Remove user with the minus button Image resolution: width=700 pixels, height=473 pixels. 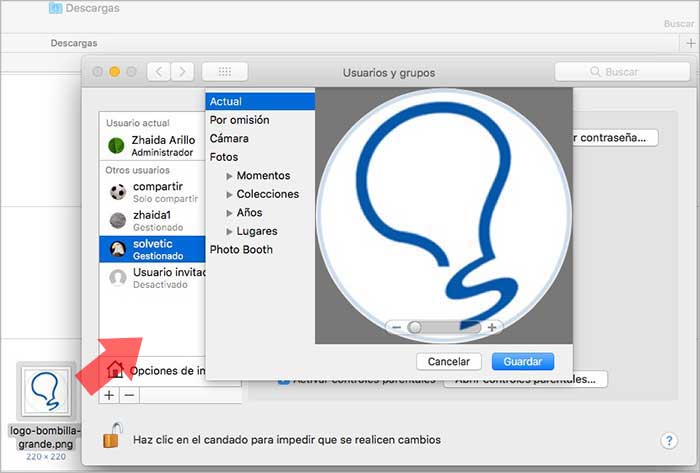pos(129,395)
